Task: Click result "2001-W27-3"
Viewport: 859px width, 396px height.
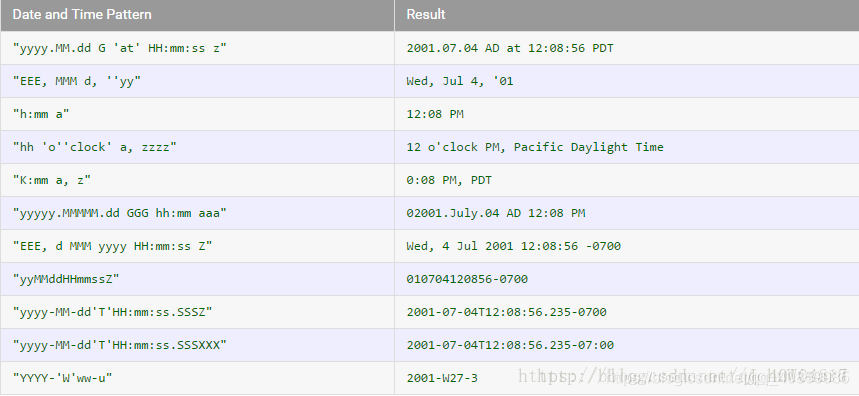Action: pyautogui.click(x=442, y=378)
